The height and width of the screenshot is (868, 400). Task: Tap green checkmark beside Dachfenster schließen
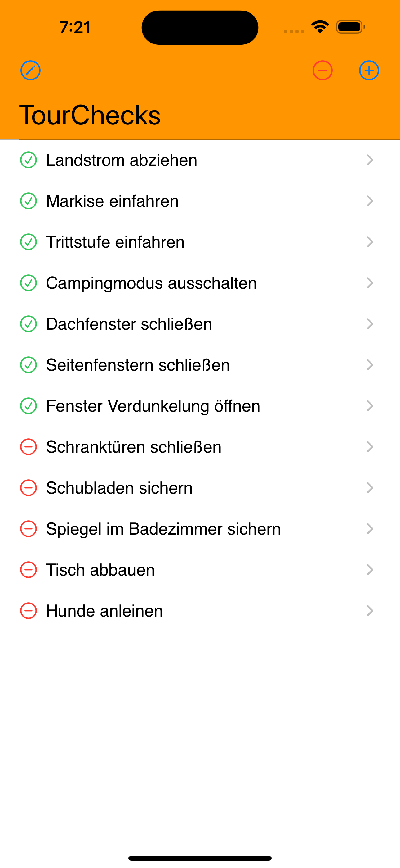pyautogui.click(x=29, y=324)
